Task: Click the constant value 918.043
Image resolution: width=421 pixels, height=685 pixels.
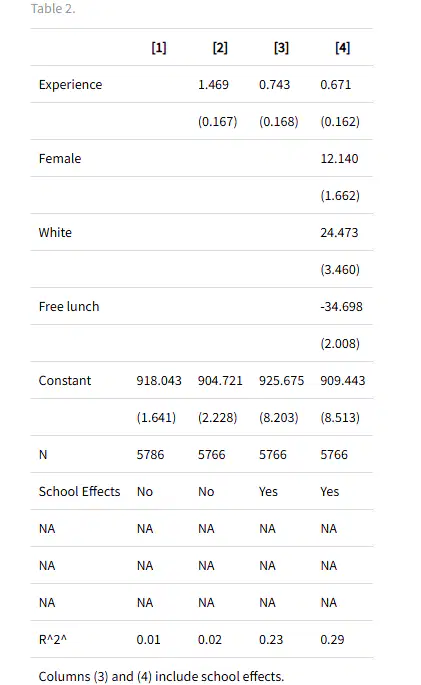Action: click(x=159, y=381)
